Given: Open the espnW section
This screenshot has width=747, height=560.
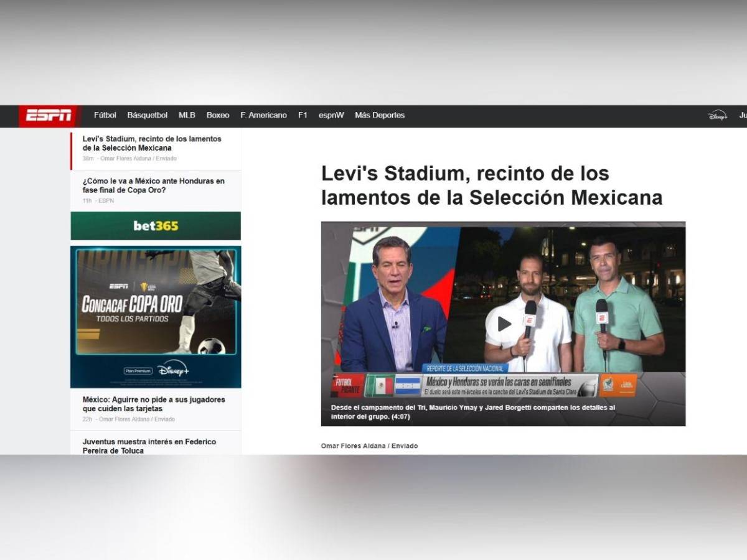Looking at the screenshot, I should [x=331, y=115].
